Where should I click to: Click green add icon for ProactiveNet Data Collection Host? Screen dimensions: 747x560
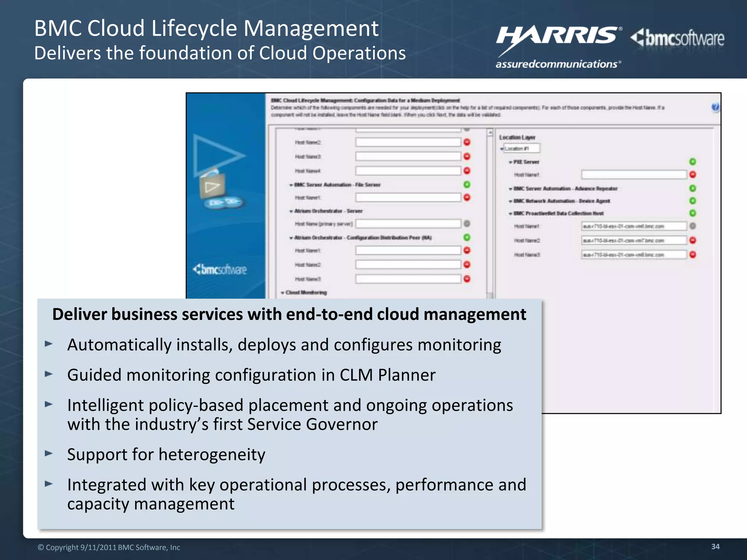692,213
